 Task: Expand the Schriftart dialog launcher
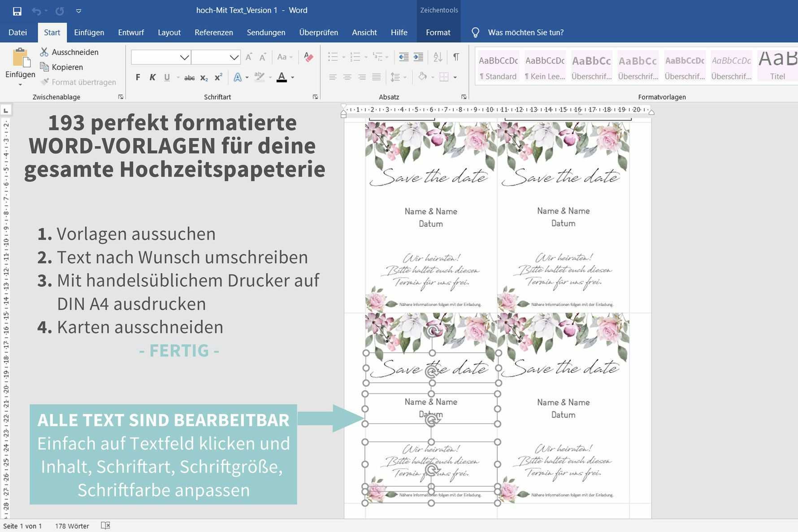coord(315,97)
